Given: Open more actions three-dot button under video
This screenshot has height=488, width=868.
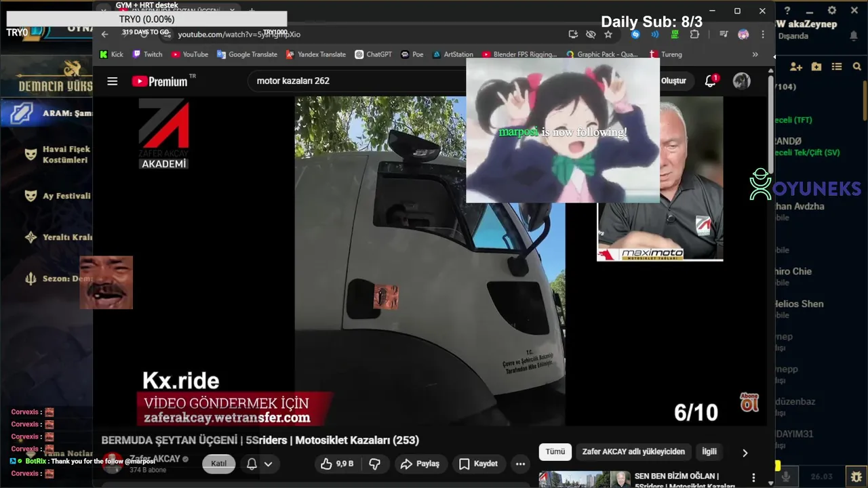Looking at the screenshot, I should pos(520,464).
